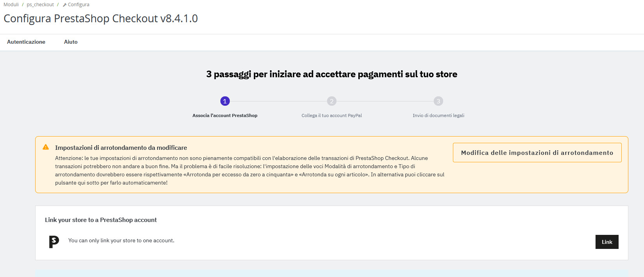Open the ps_checkout breadcrumb link

pyautogui.click(x=40, y=5)
